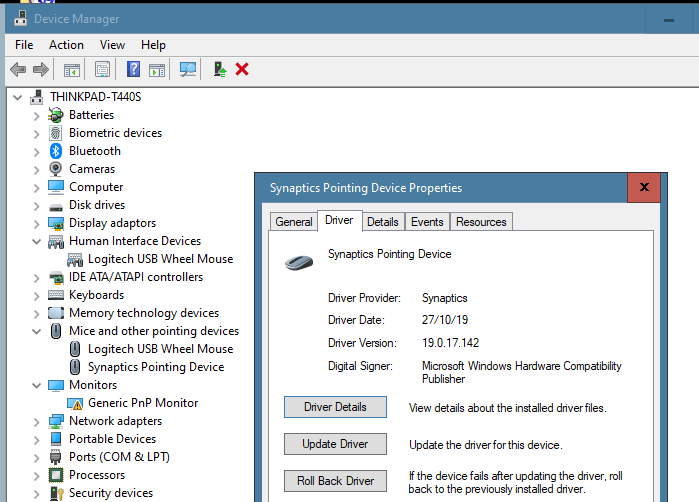Viewport: 699px width, 502px height.
Task: Expand the Network adapters category
Action: click(x=37, y=421)
